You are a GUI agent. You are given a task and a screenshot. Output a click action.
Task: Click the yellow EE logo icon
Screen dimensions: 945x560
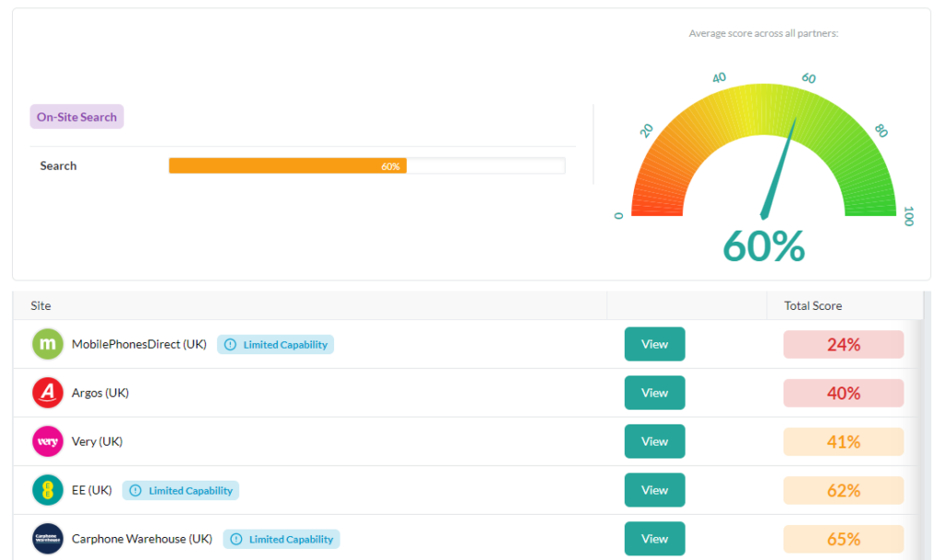click(47, 490)
